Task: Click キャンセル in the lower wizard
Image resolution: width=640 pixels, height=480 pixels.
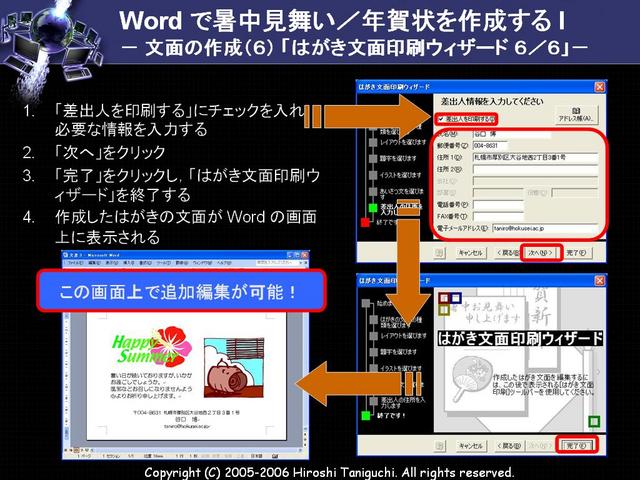Action: [471, 446]
